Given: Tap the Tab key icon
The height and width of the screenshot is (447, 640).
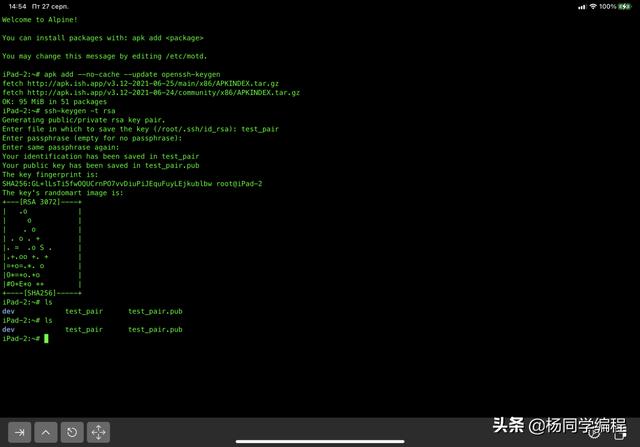Looking at the screenshot, I should click(20, 432).
